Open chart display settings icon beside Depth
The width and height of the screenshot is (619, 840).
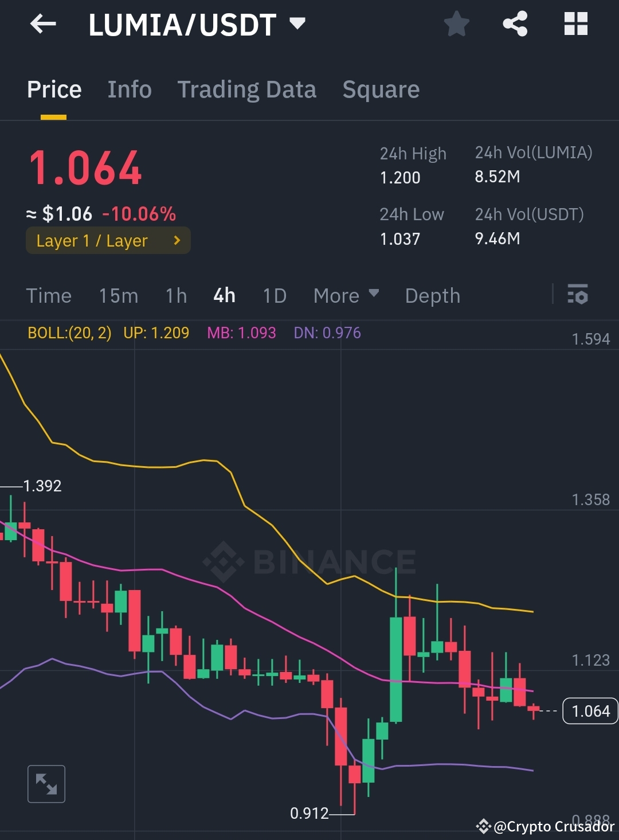pos(578,295)
